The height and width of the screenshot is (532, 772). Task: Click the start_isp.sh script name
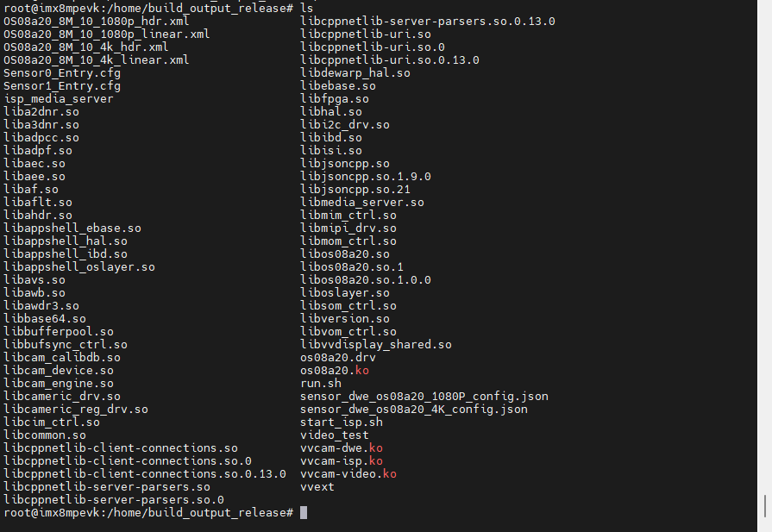point(342,422)
